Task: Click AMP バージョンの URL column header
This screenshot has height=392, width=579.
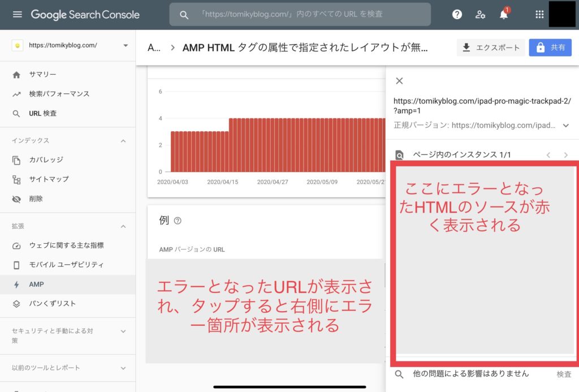Action: 192,249
